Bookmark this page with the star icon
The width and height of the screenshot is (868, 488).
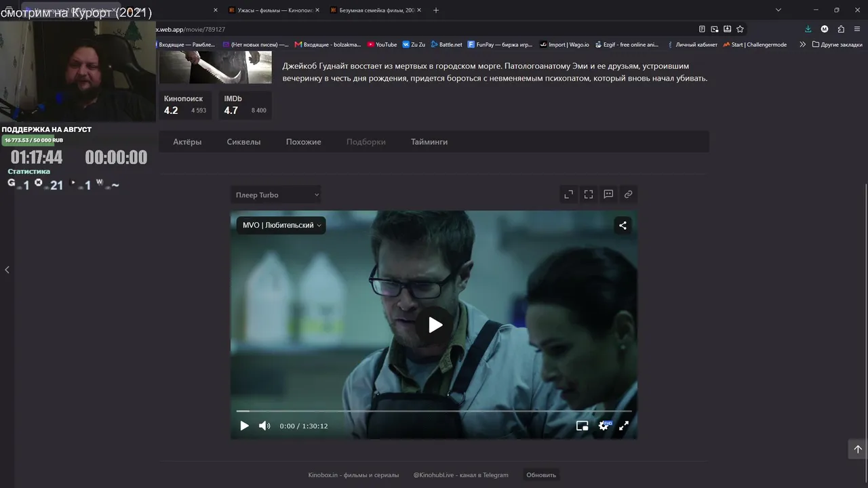coord(740,29)
